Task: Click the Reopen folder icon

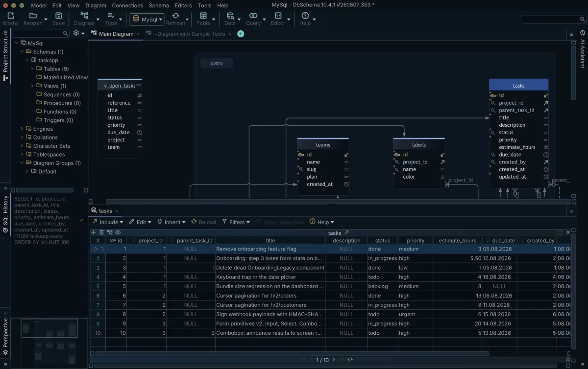Action: [x=33, y=16]
